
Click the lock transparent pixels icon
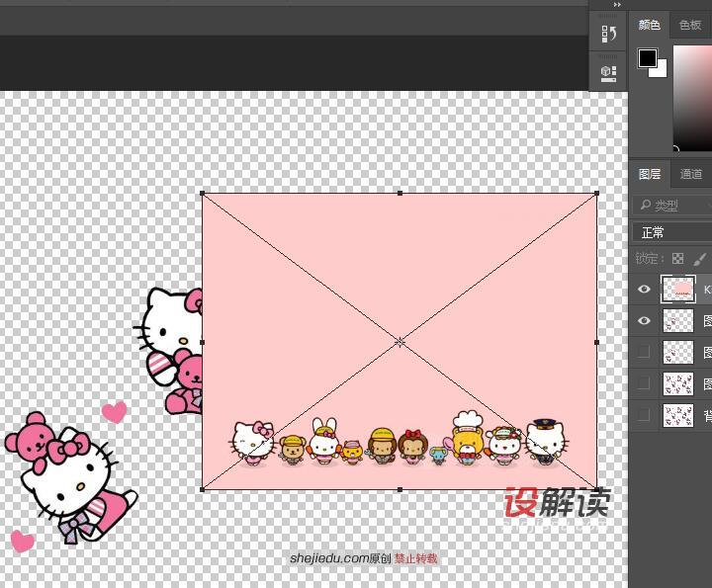(x=677, y=259)
